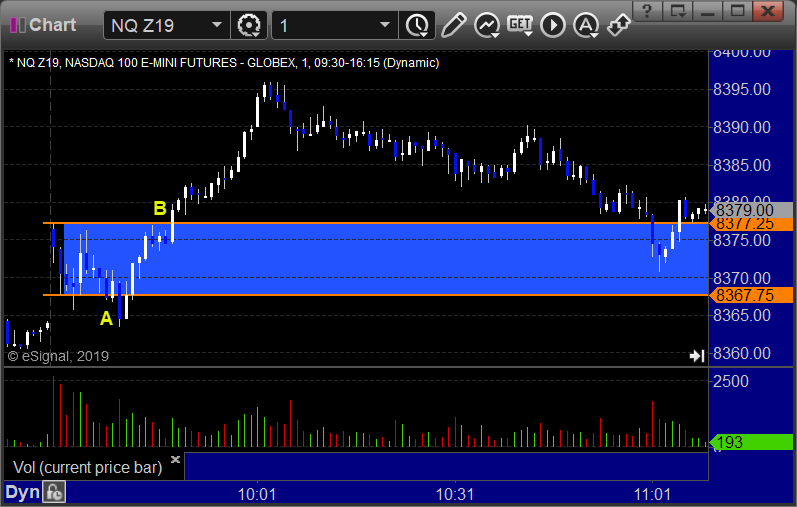Click the yellow B annotation label

click(x=160, y=208)
